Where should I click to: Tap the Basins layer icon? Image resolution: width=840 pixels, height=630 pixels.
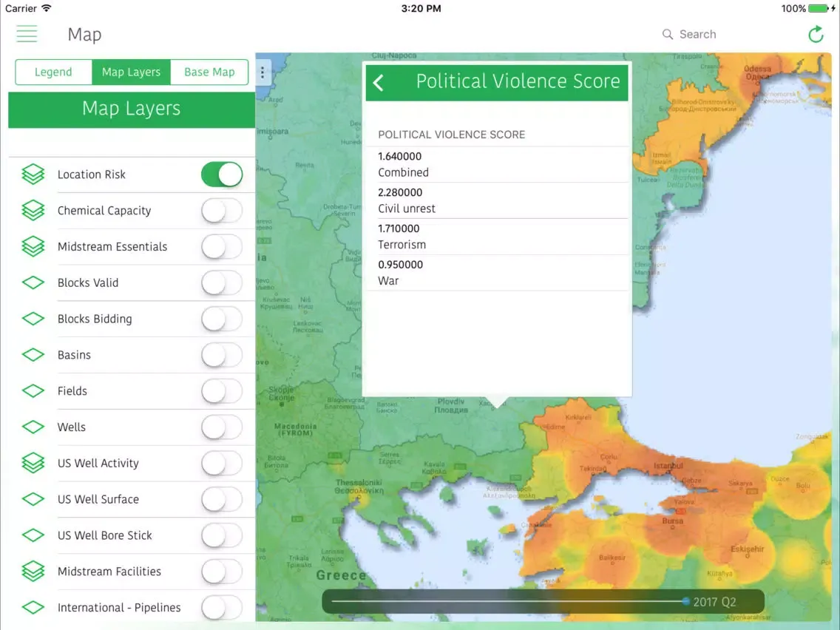pos(33,355)
